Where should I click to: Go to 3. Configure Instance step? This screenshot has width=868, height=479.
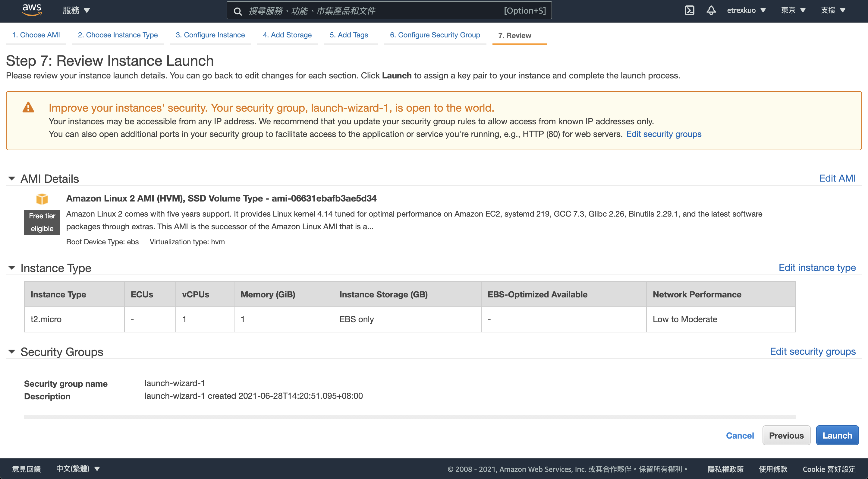click(210, 35)
